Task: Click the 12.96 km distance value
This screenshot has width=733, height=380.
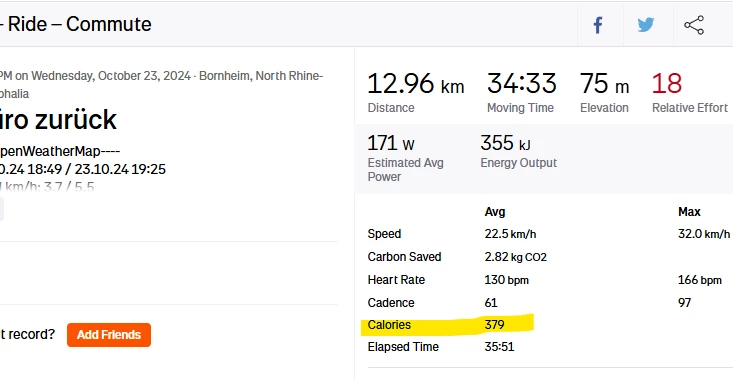Action: coord(416,84)
